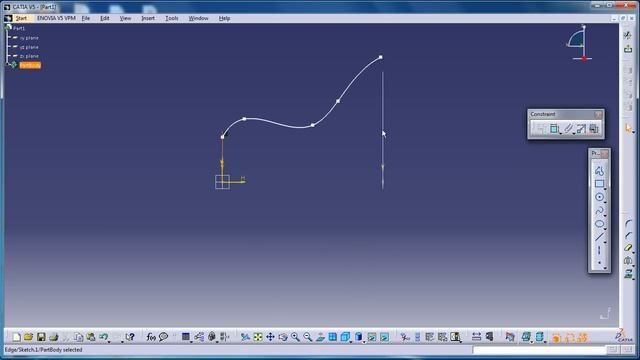This screenshot has height=360, width=640.
Task: Close the Constraint floating toolbar
Action: pos(598,114)
